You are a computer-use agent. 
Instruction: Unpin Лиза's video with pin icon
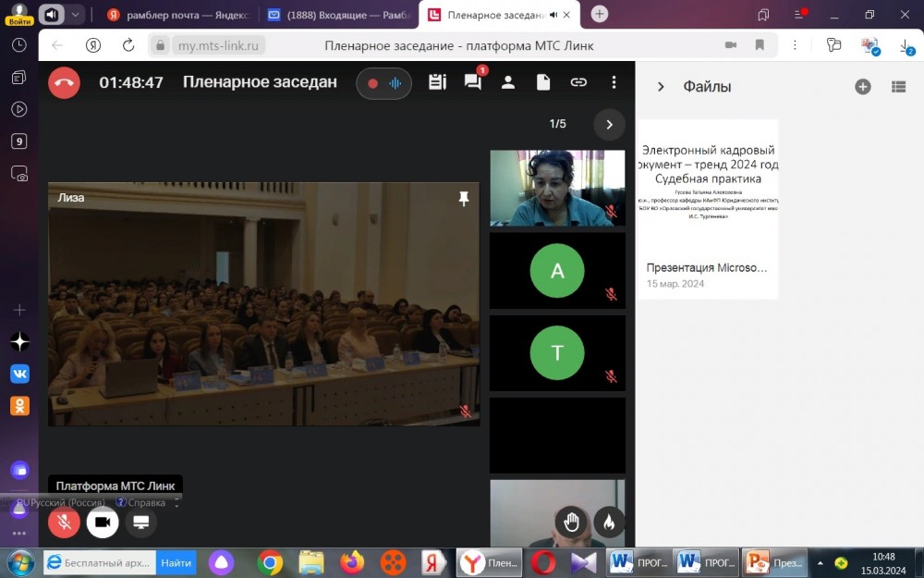(464, 199)
